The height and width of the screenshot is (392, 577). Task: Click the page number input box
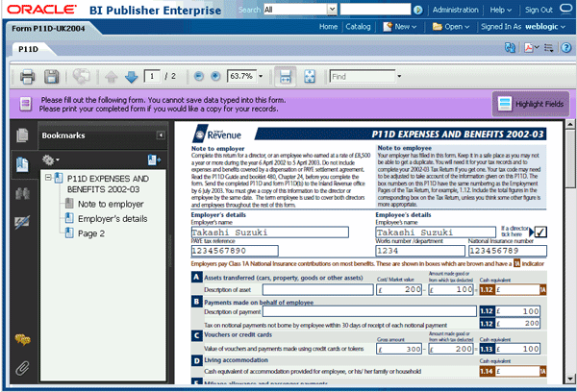click(x=152, y=76)
